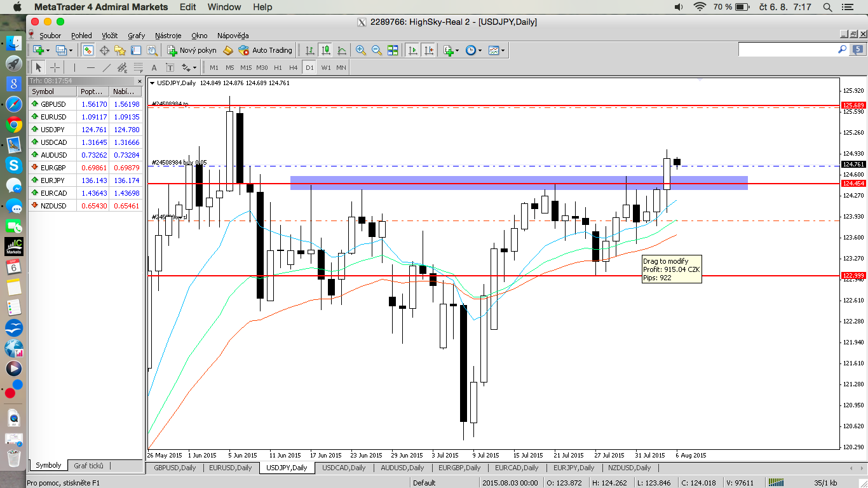
Task: Open the chat notifications icon showing 5
Action: (858, 49)
